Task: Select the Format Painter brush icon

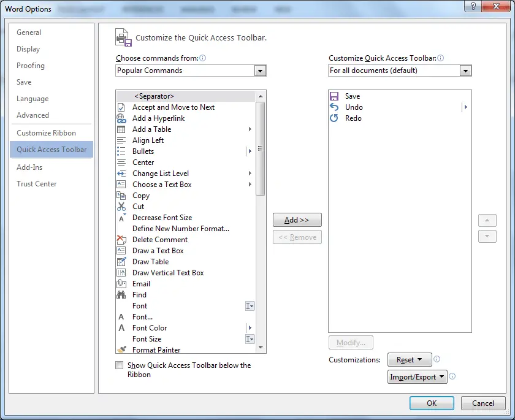Action: click(121, 350)
